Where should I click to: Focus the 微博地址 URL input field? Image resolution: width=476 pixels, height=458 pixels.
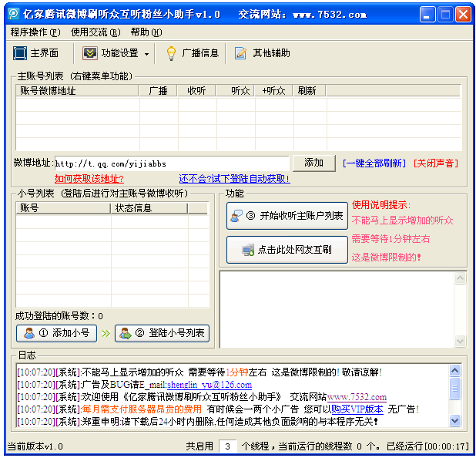(x=172, y=163)
